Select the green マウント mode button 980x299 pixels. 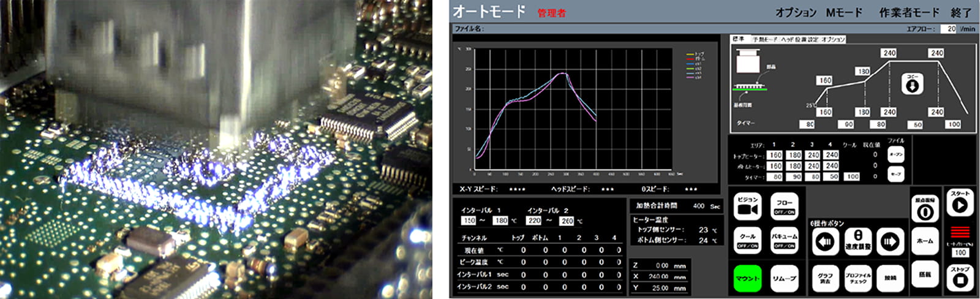coord(748,278)
